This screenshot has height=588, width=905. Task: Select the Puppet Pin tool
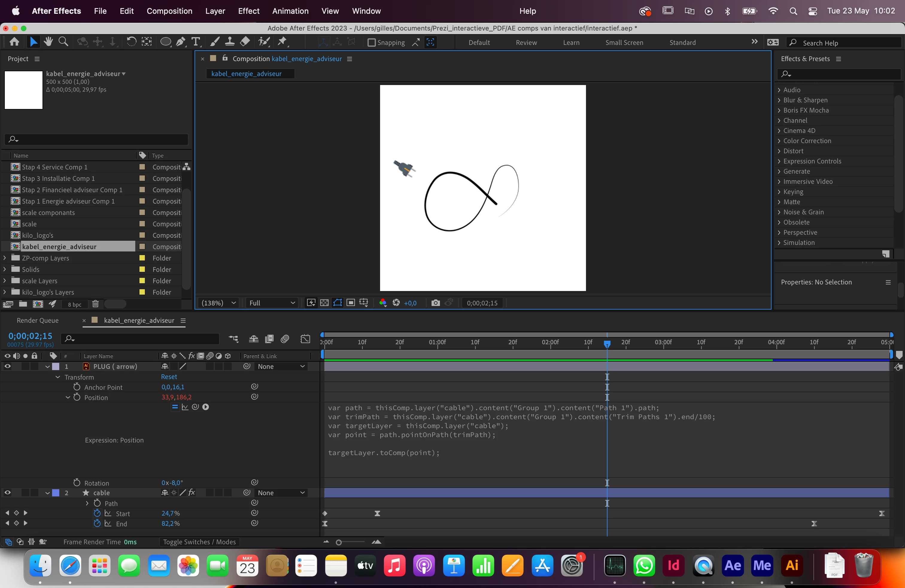(x=283, y=42)
